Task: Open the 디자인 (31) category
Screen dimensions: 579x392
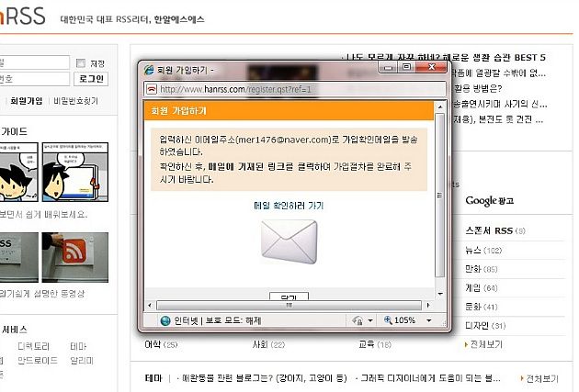Action: (x=485, y=326)
